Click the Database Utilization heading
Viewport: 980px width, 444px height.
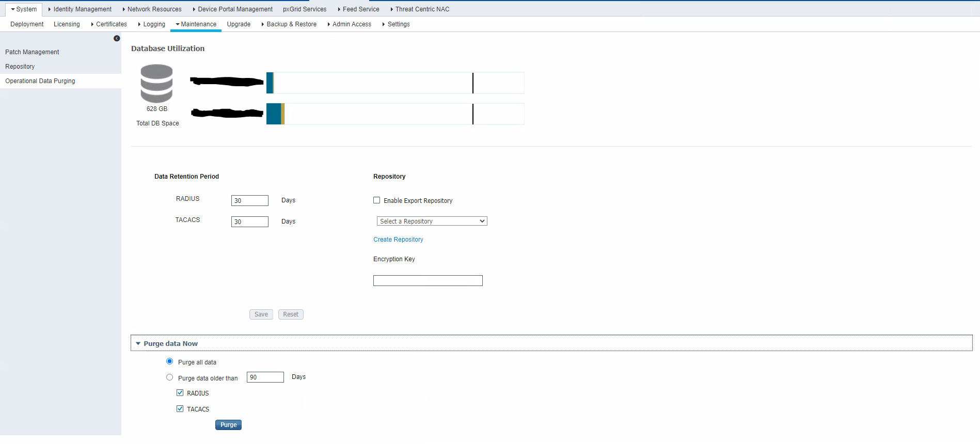coord(168,49)
